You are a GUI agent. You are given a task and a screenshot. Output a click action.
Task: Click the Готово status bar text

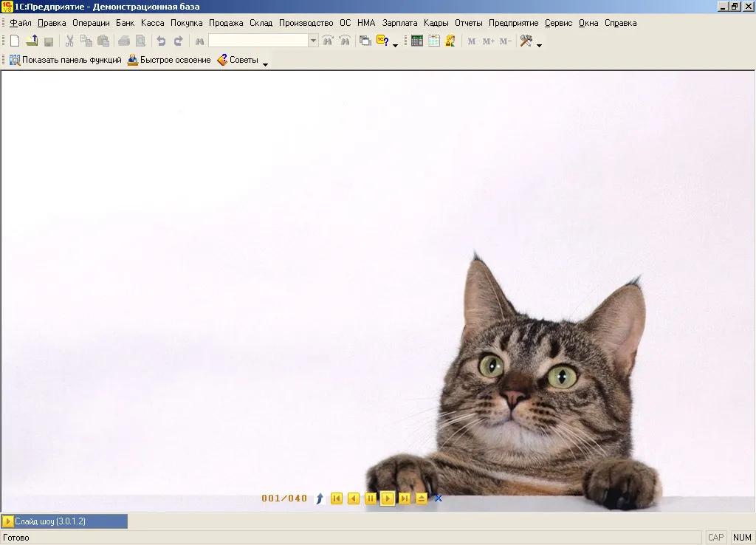(x=16, y=538)
